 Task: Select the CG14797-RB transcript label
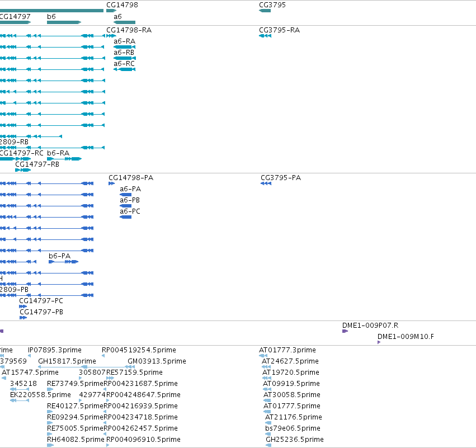click(37, 164)
